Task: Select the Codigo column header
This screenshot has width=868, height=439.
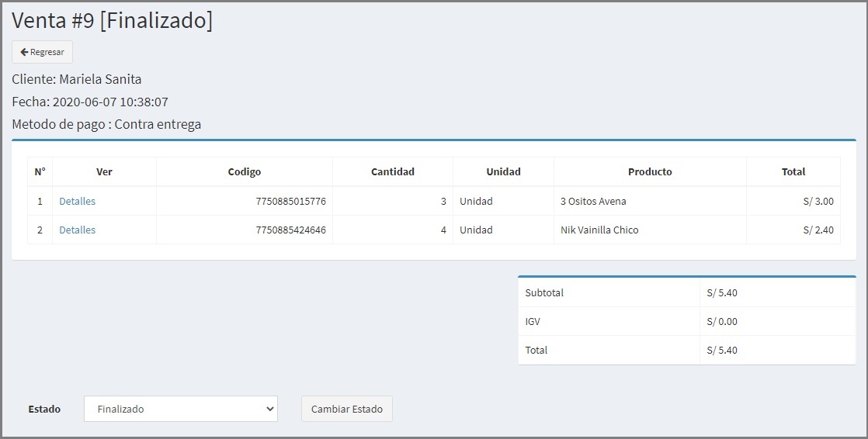Action: (244, 172)
